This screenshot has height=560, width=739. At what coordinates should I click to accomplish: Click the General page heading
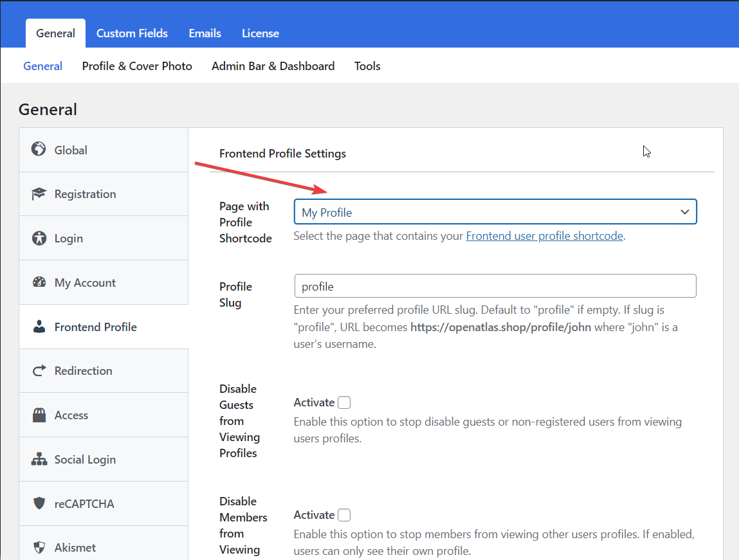48,109
